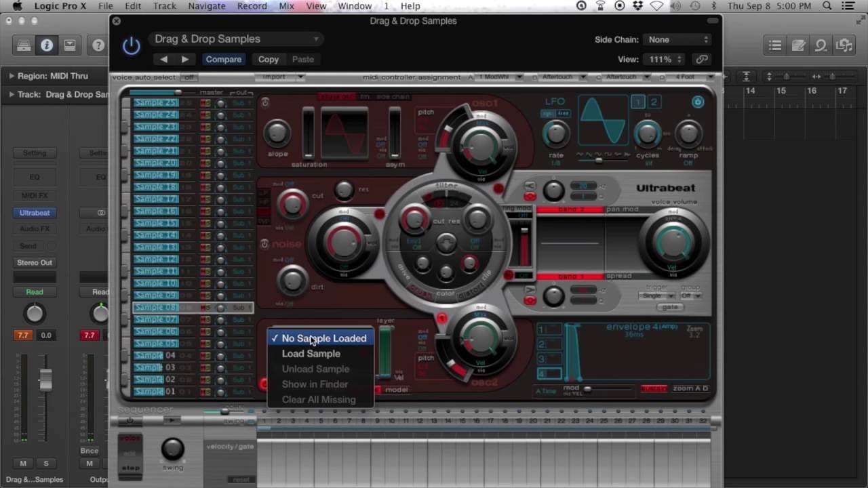The width and height of the screenshot is (868, 488).
Task: Open the 1 ModWhl controller dropdown
Action: tap(499, 77)
